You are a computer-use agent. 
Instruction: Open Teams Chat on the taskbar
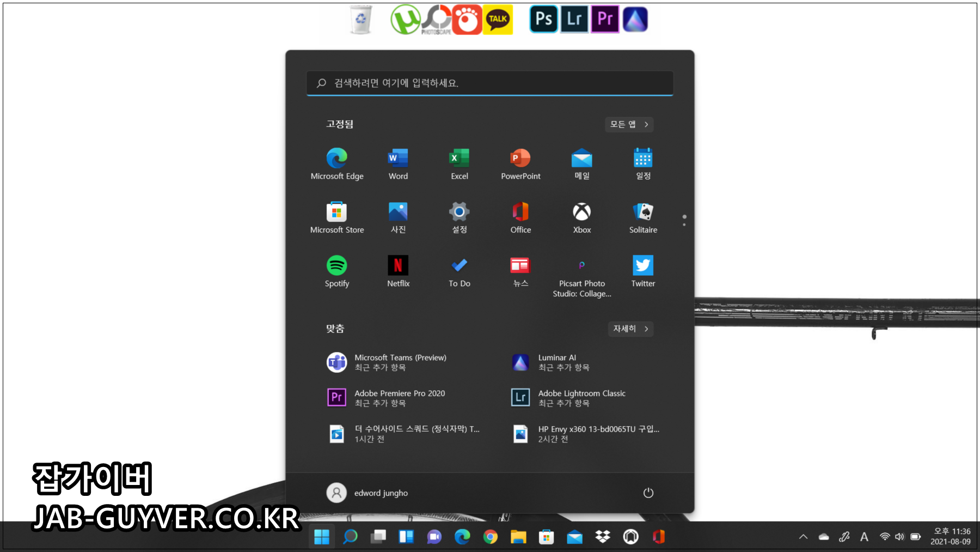[x=434, y=537]
